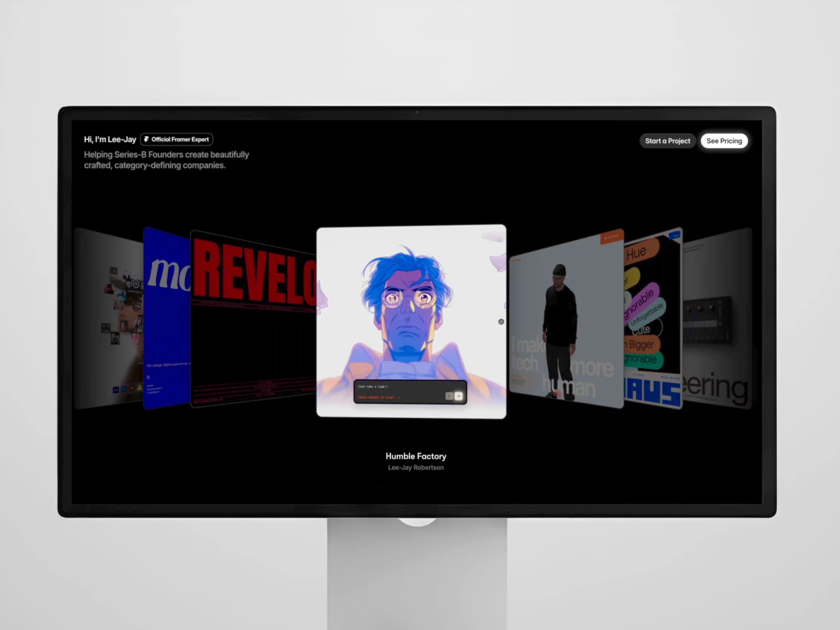The width and height of the screenshot is (840, 630).
Task: Go back with the dialog's left arrow
Action: [x=449, y=396]
